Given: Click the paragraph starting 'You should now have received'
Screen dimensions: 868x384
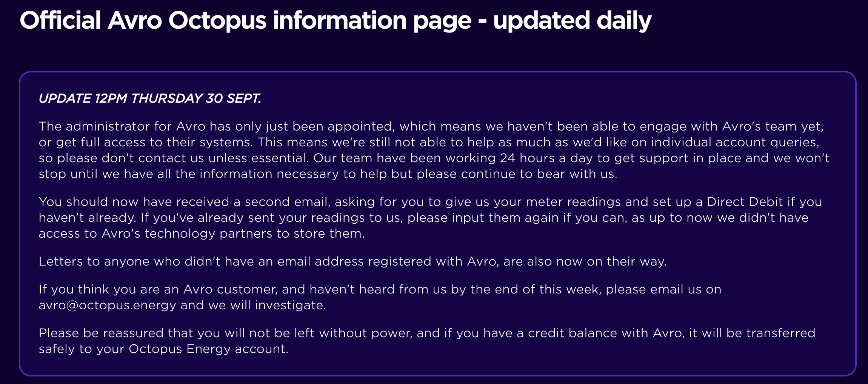Looking at the screenshot, I should (430, 218).
